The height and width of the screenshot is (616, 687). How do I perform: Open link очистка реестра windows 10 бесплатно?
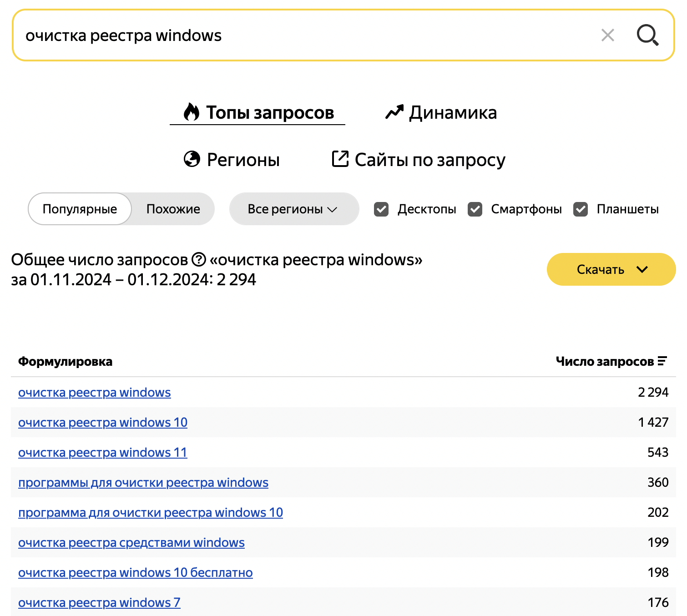pos(136,572)
